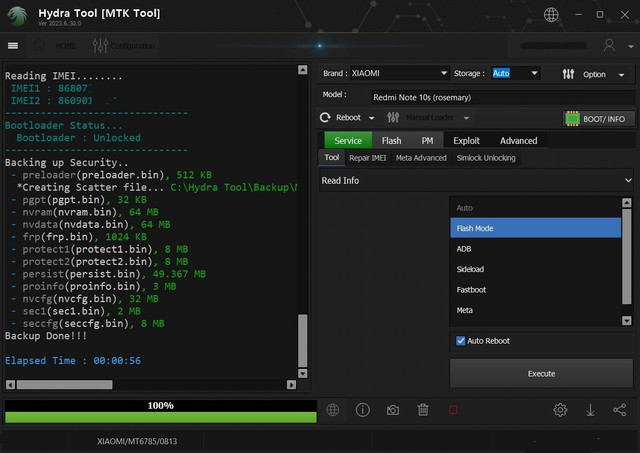This screenshot has width=640, height=453.
Task: Open the hamburger menu
Action: pyautogui.click(x=13, y=46)
